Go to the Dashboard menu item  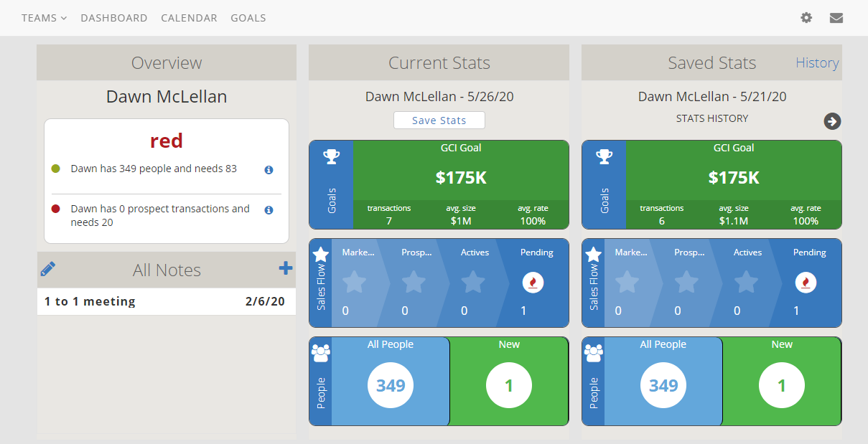tap(114, 18)
